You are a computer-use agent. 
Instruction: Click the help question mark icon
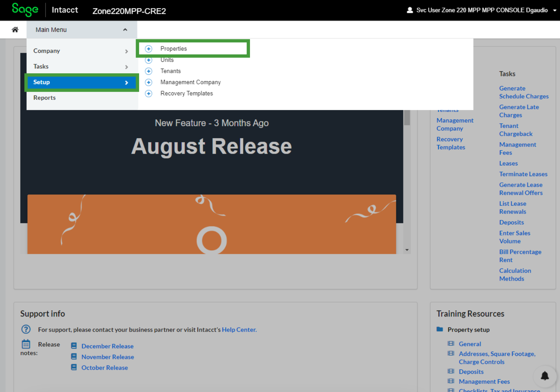coord(26,329)
